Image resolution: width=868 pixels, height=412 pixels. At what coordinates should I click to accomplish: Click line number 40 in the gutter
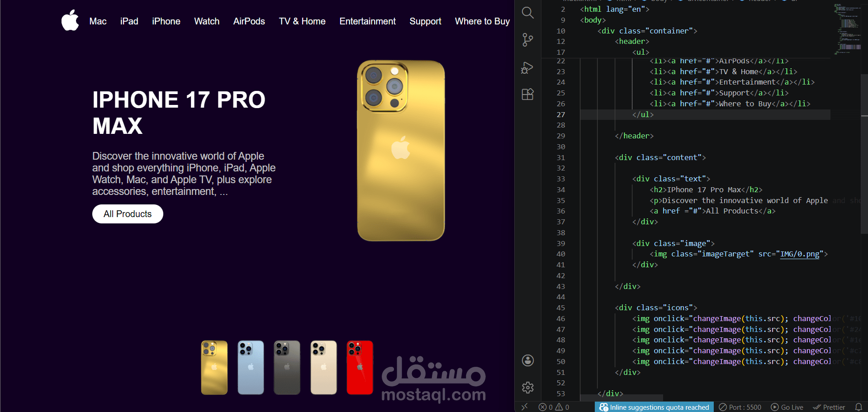(560, 254)
